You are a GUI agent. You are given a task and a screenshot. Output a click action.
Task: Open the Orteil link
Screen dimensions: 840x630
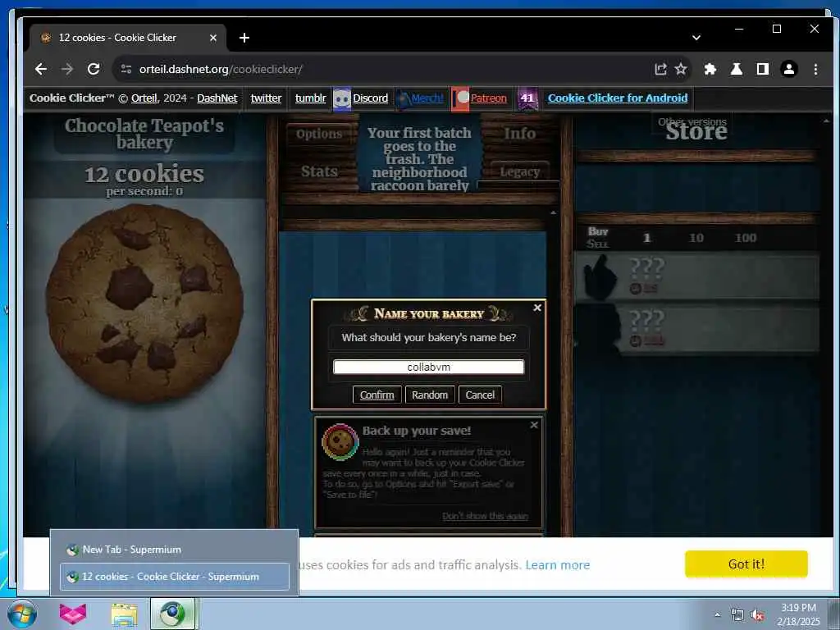144,98
